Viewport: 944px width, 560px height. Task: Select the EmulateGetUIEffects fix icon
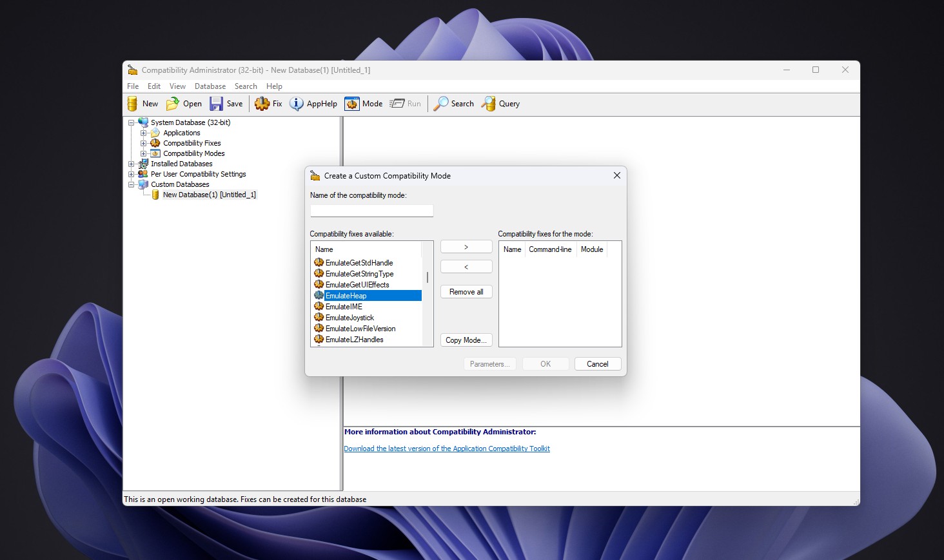pos(319,284)
